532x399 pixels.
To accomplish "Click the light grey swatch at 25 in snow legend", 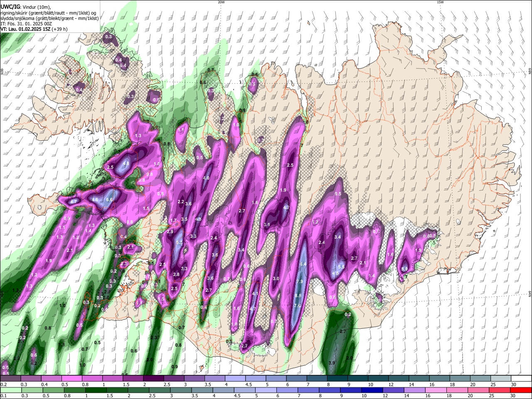I will 500,379.
